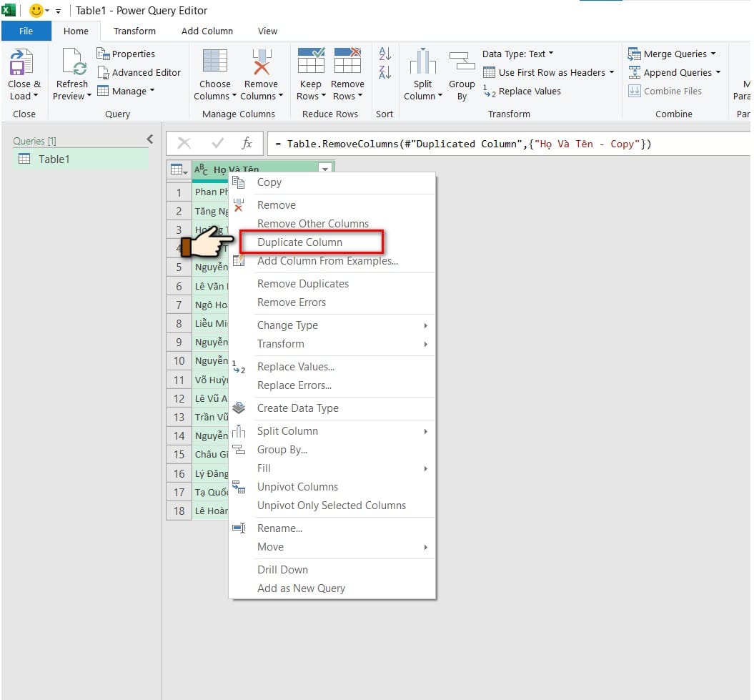
Task: Click the Remove Columns ribbon icon
Action: (x=262, y=63)
